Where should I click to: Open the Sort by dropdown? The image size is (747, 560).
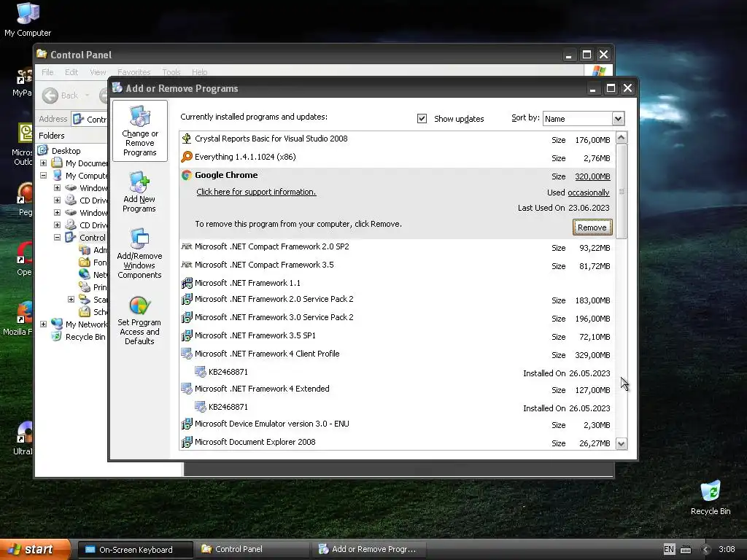[617, 118]
